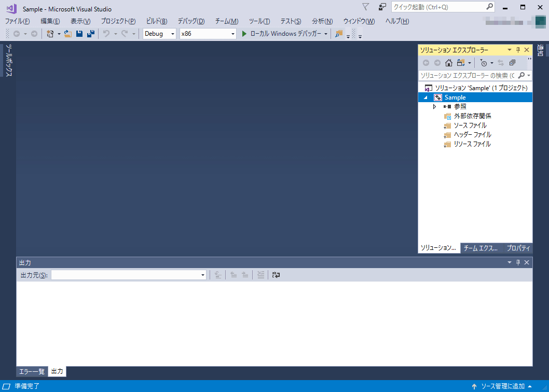Click the undo arrow icon

106,34
